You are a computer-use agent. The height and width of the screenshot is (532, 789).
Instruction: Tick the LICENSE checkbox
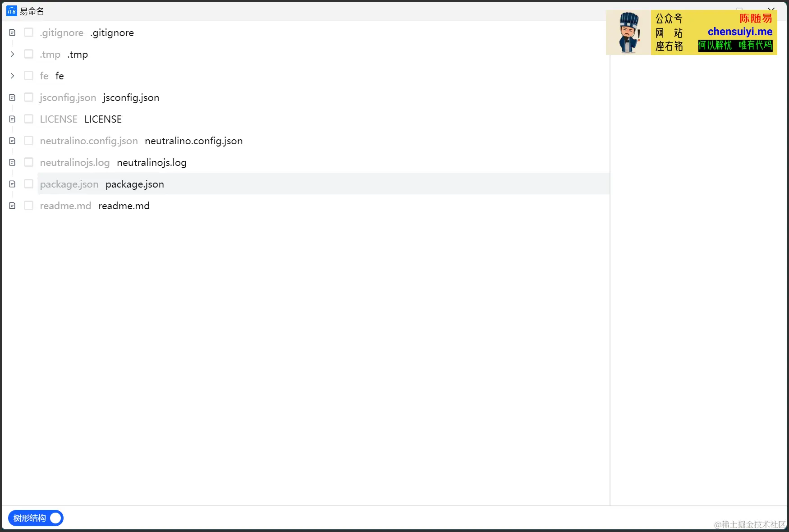tap(28, 119)
